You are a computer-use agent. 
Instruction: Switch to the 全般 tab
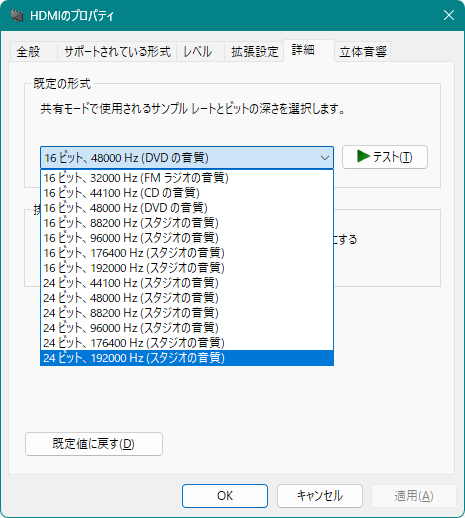pyautogui.click(x=33, y=52)
